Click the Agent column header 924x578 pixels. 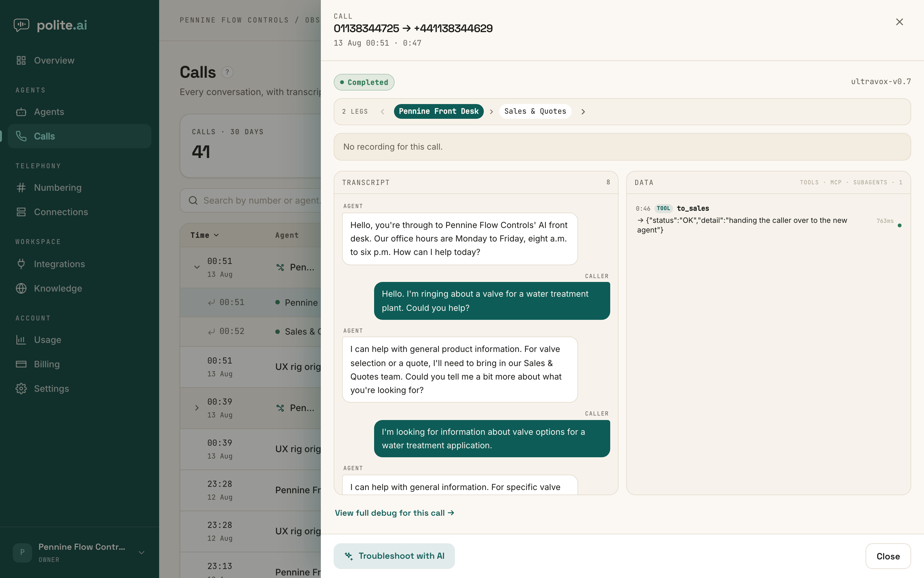(287, 235)
